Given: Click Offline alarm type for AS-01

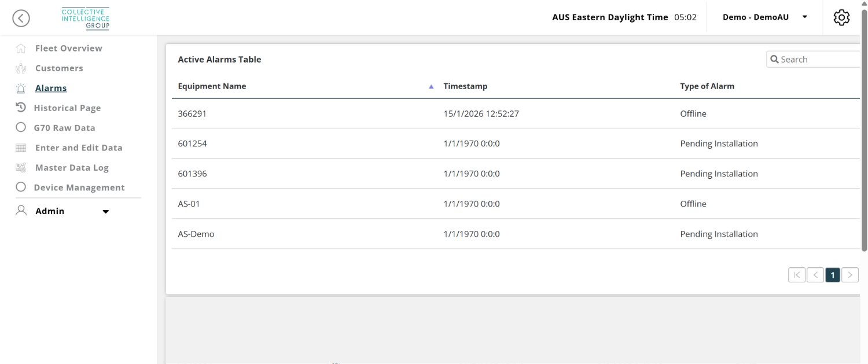Looking at the screenshot, I should [x=693, y=204].
